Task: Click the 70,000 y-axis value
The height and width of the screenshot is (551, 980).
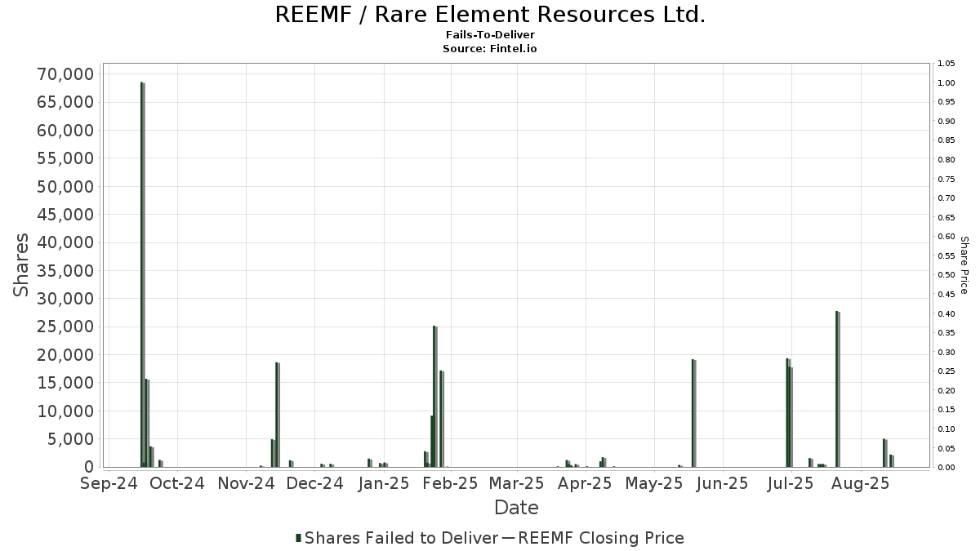Action: pos(65,74)
